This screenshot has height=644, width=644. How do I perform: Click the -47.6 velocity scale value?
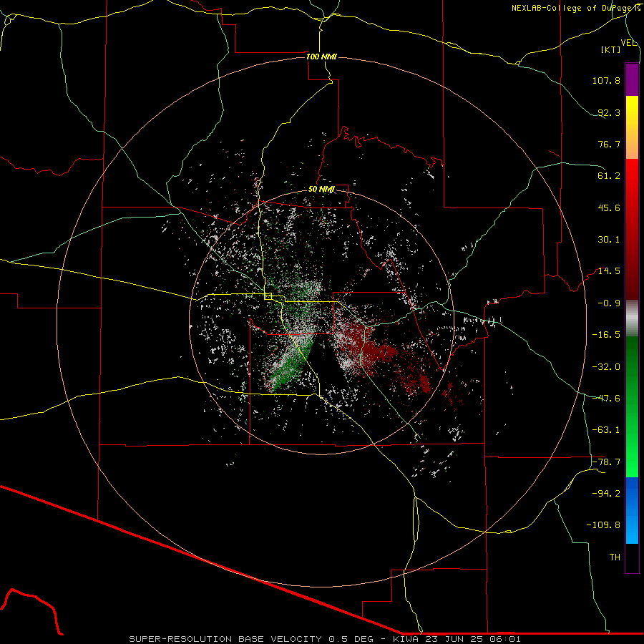click(606, 399)
